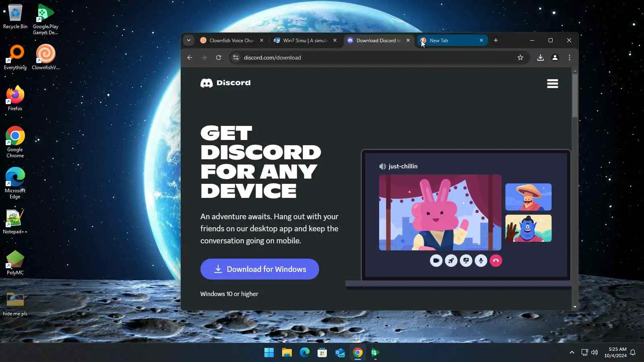This screenshot has width=644, height=362.
Task: Open File Explorer from the taskbar
Action: point(287,353)
